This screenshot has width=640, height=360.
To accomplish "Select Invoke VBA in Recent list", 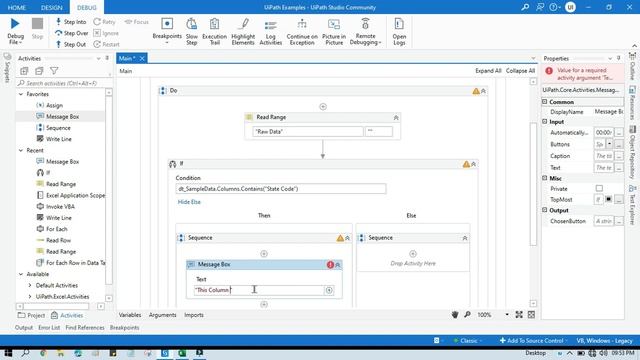I will tap(60, 207).
